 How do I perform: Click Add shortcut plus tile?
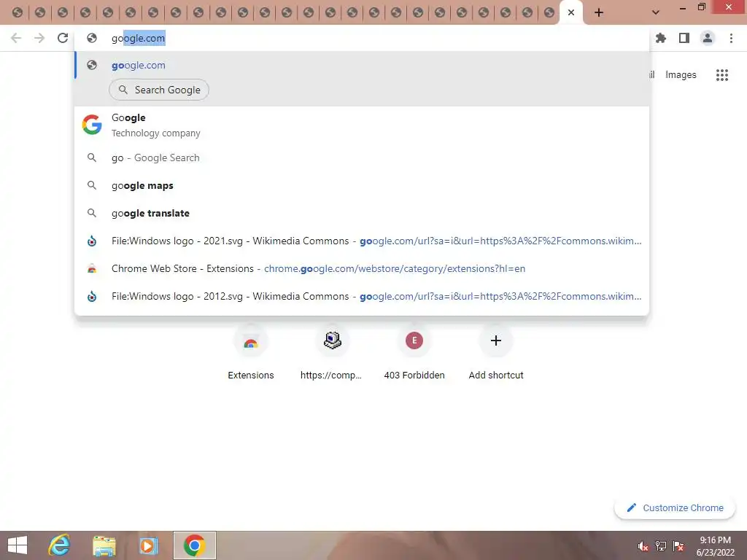point(495,352)
